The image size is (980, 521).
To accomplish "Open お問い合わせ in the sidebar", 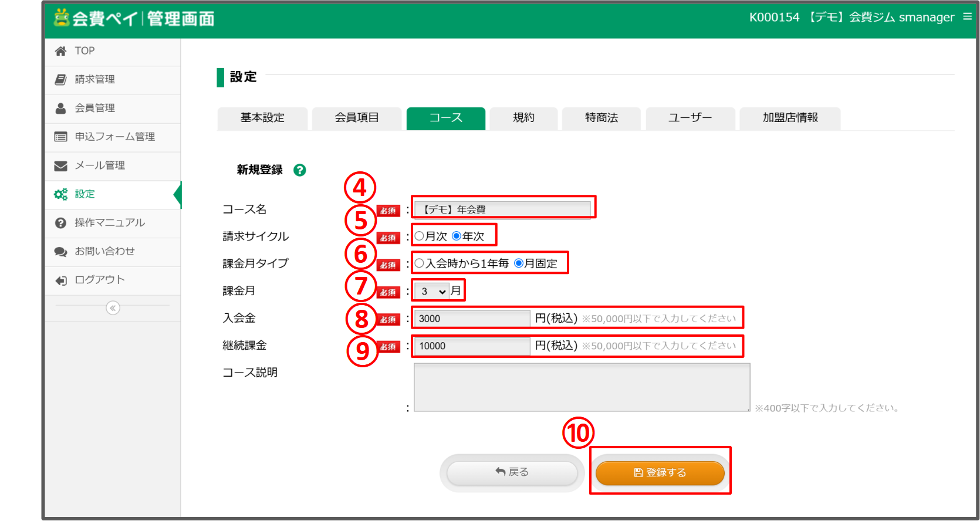I will point(113,252).
